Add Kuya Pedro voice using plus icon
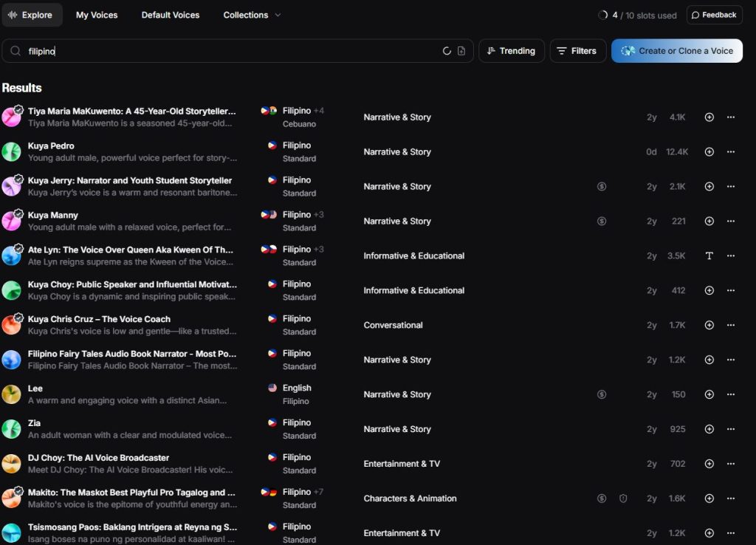 coord(709,152)
